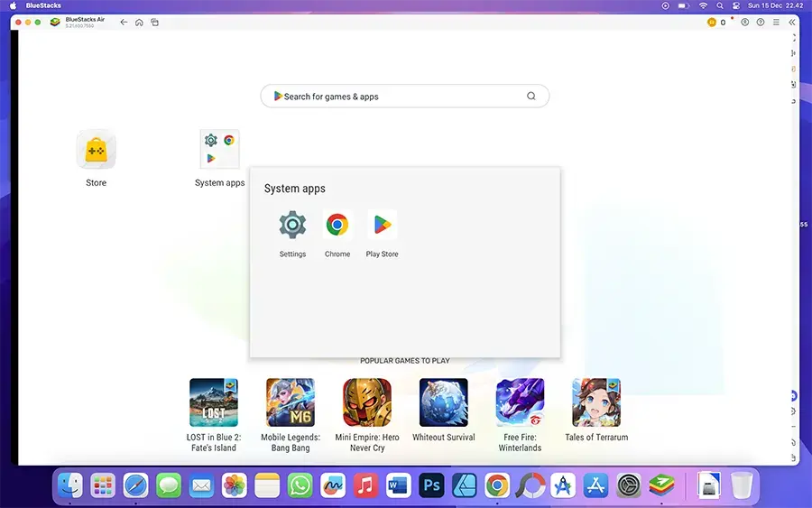
Task: Open Microsoft Word from the Dock
Action: point(399,485)
